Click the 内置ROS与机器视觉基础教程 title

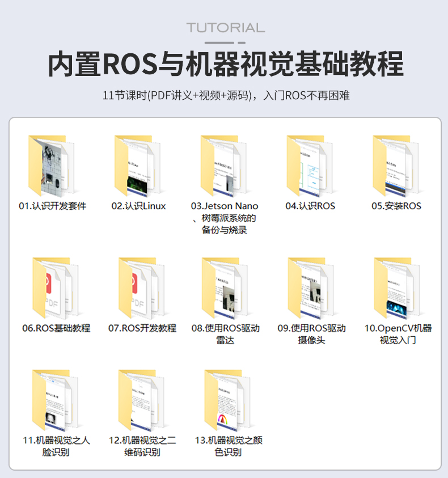tap(225, 64)
